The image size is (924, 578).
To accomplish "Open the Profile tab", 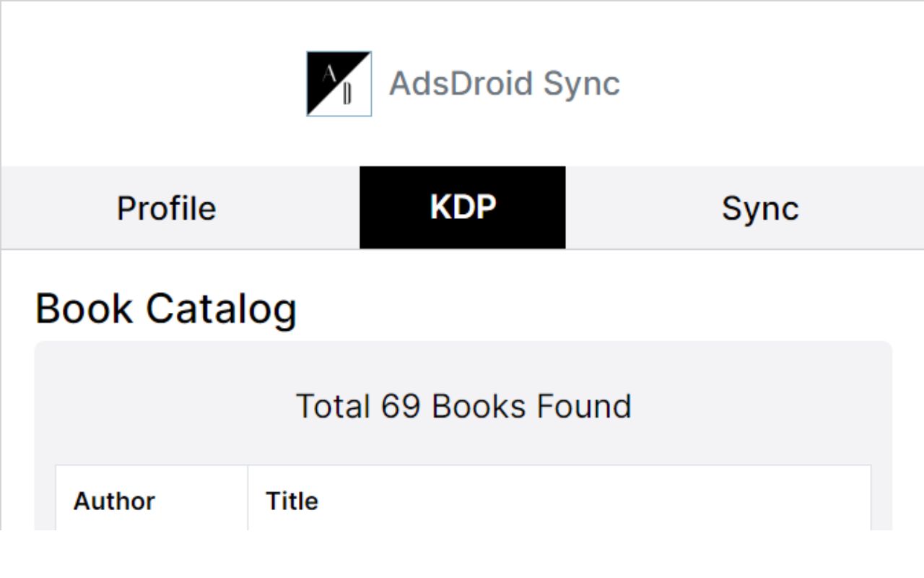I will click(166, 207).
